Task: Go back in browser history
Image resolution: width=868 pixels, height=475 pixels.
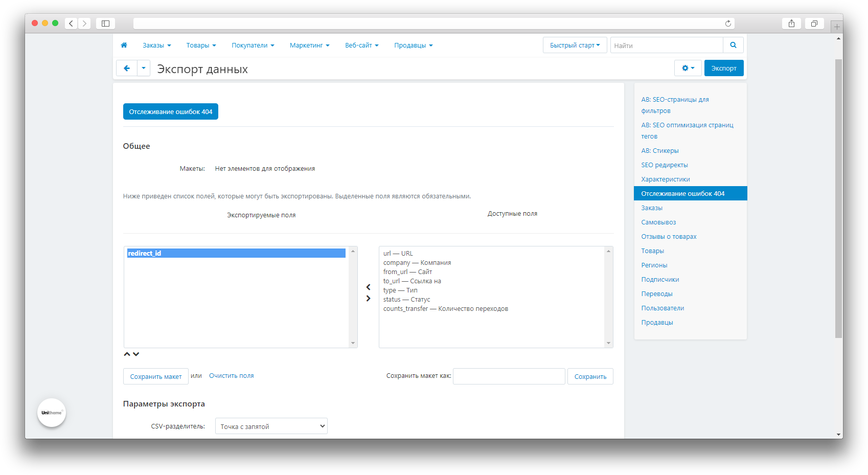Action: 71,24
